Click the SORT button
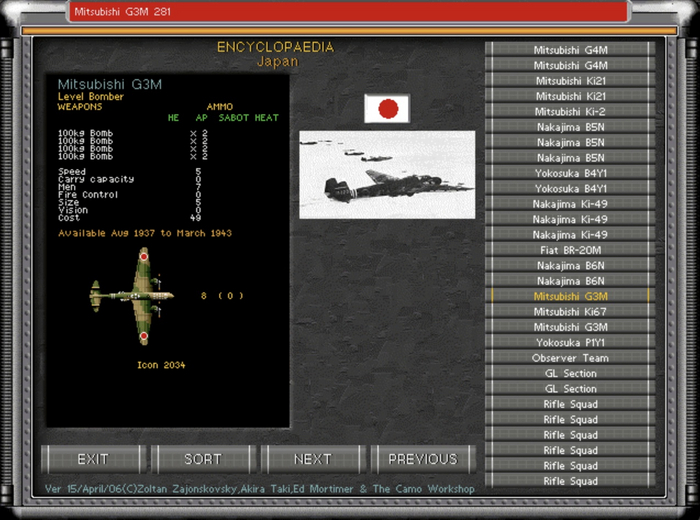Screen dimensions: 700x520 [x=203, y=459]
